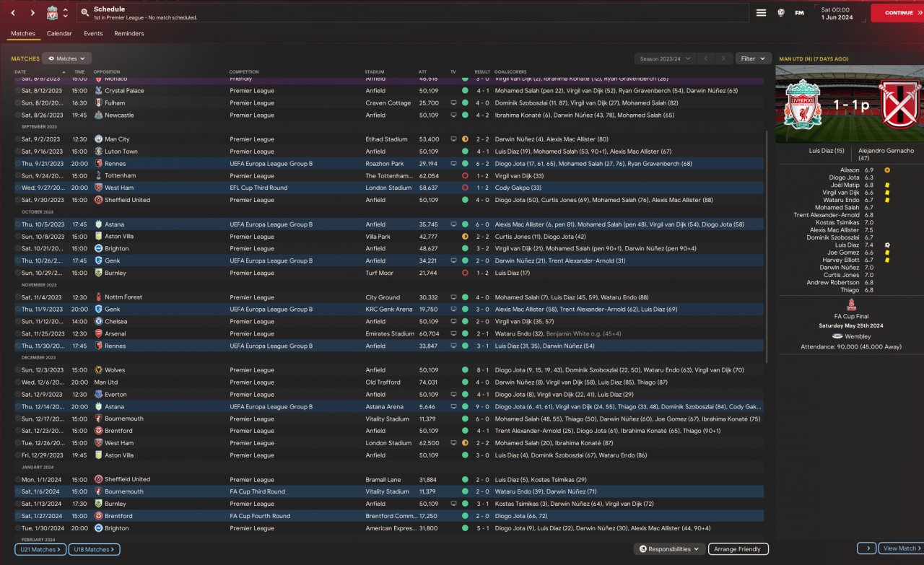Click the Liverpool vs Man Utd match scoreboard image

(x=850, y=105)
